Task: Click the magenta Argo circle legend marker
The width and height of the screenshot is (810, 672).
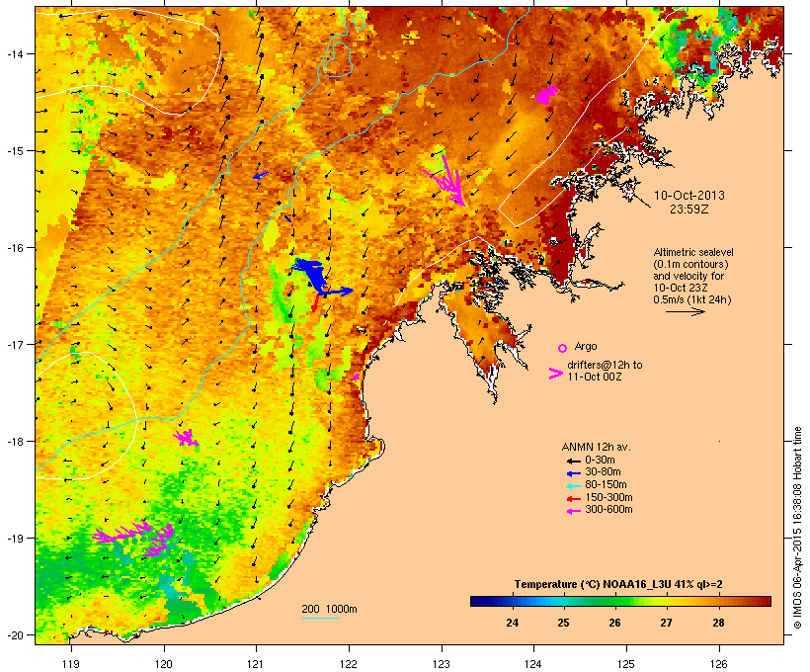Action: pyautogui.click(x=563, y=348)
